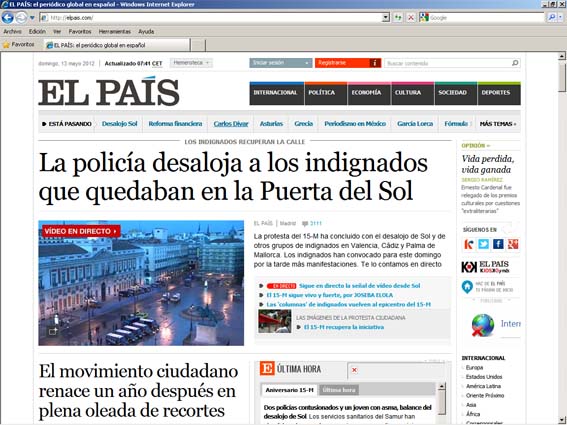Select the EL PAÍS browser tab
567x425 pixels.
[116, 45]
